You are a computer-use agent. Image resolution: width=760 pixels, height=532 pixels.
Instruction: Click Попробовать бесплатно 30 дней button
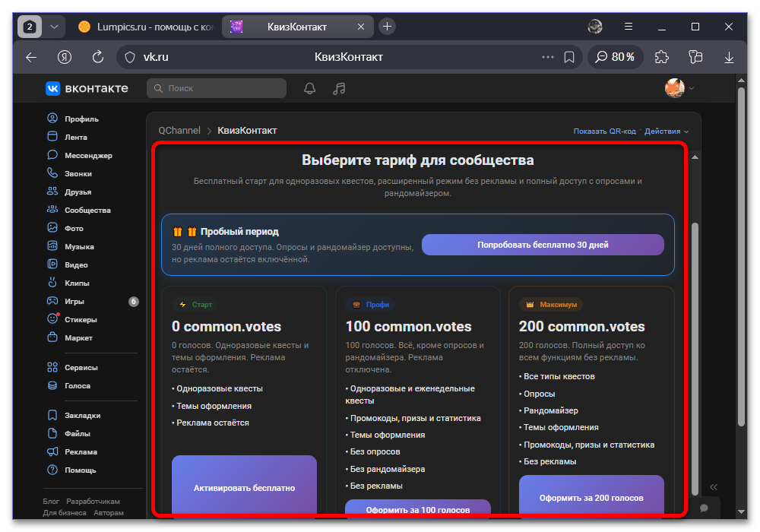pyautogui.click(x=543, y=245)
